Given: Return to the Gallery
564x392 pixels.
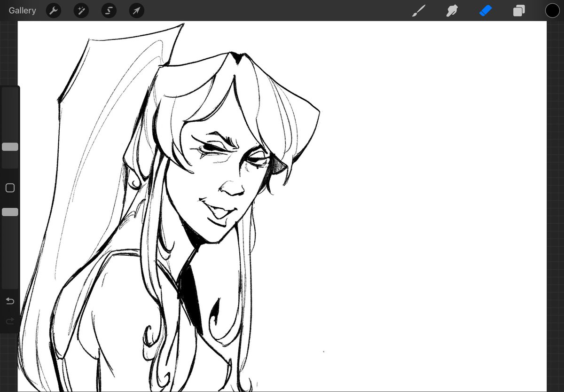Looking at the screenshot, I should point(22,10).
